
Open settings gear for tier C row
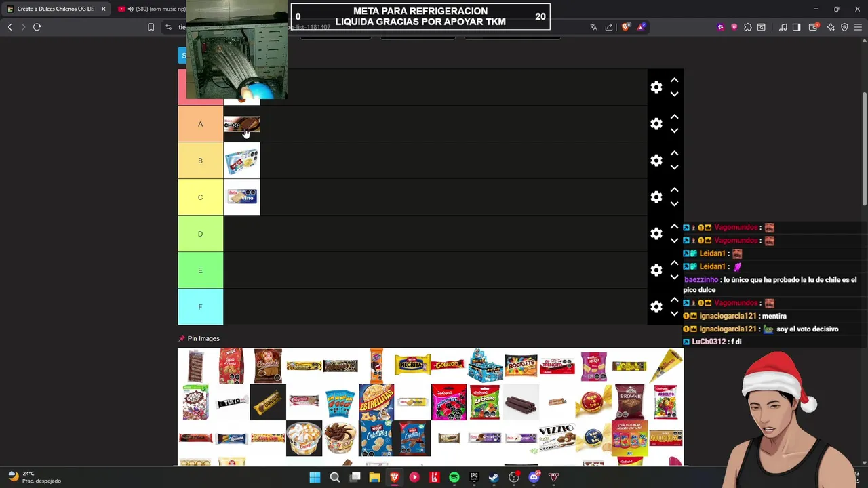(656, 197)
